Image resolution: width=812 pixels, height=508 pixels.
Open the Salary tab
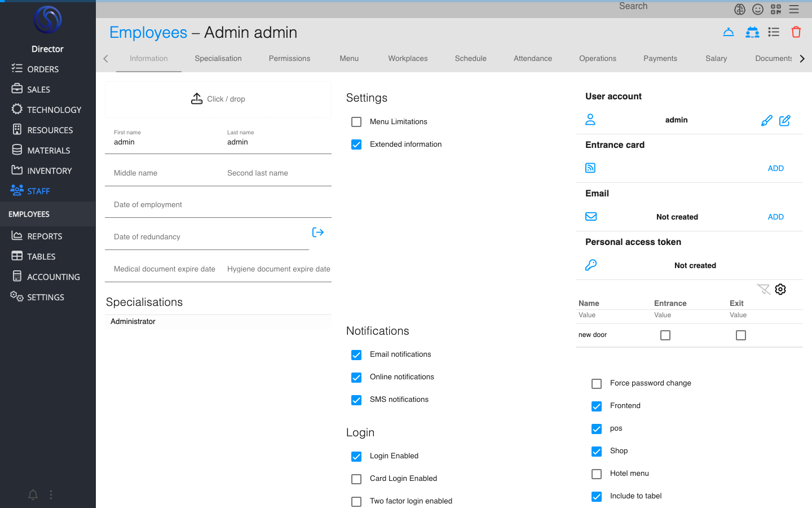coord(716,59)
